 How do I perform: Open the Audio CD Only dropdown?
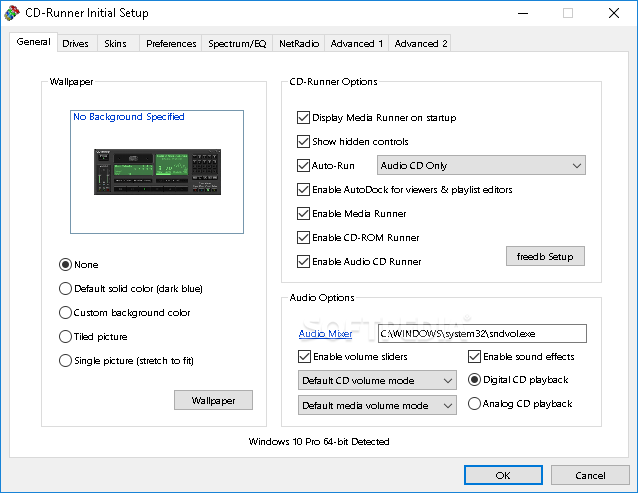tap(481, 165)
